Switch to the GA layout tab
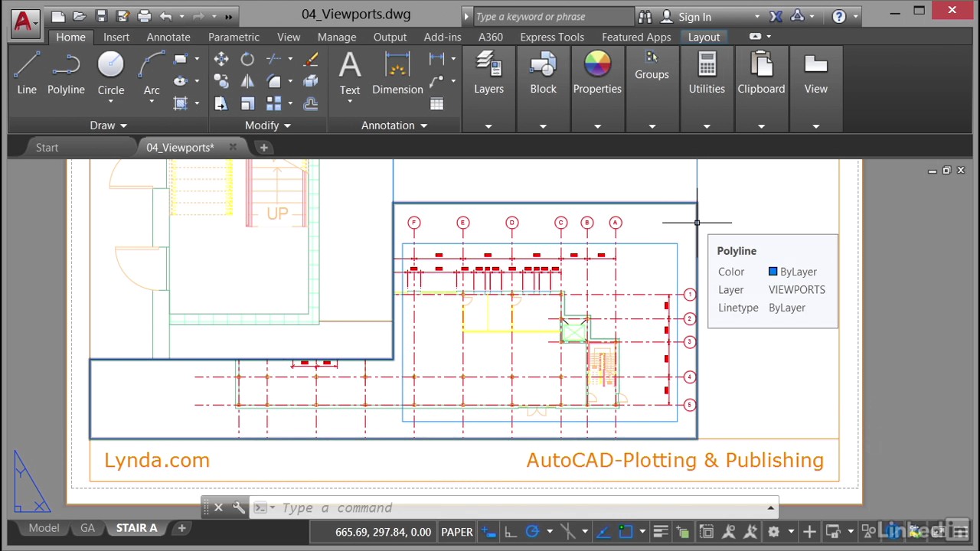 tap(87, 528)
